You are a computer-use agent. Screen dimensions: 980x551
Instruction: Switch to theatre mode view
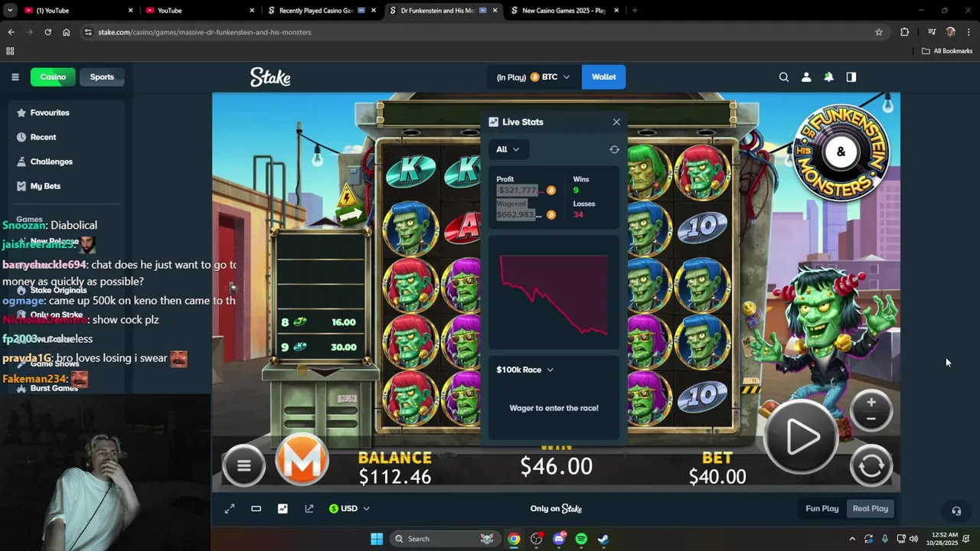coord(256,508)
